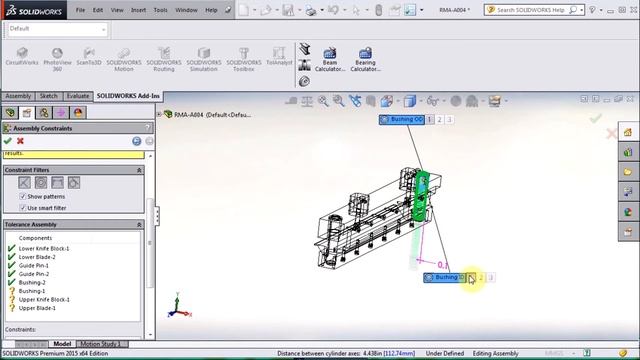Open the ConfigurationManager tab icon
Screen dimensions: 640x360
click(44, 113)
